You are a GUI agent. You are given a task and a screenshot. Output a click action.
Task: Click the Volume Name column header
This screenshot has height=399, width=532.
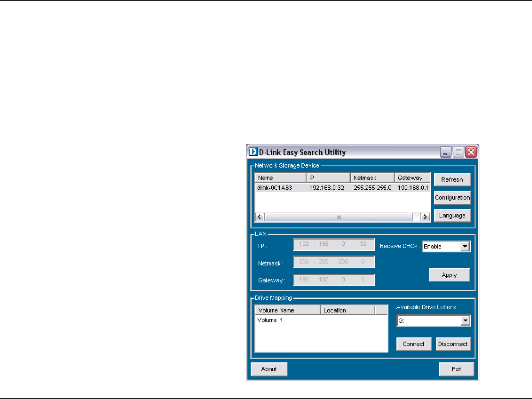(x=288, y=310)
